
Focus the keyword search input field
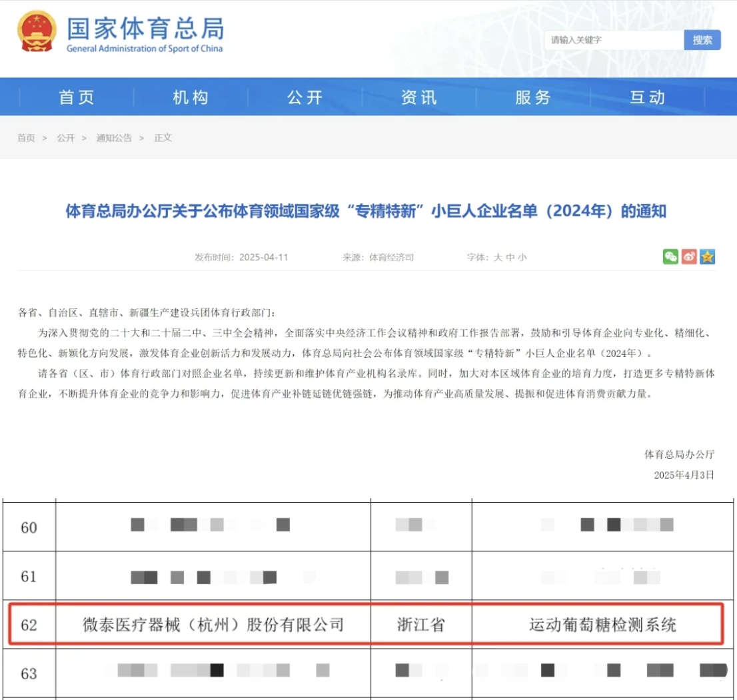[x=614, y=40]
